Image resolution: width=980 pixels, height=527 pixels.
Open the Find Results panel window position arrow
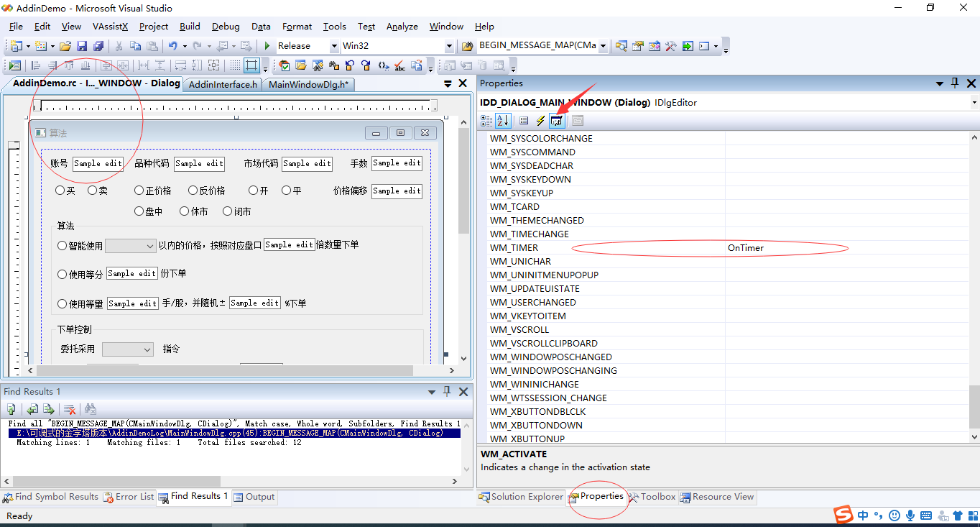point(432,392)
